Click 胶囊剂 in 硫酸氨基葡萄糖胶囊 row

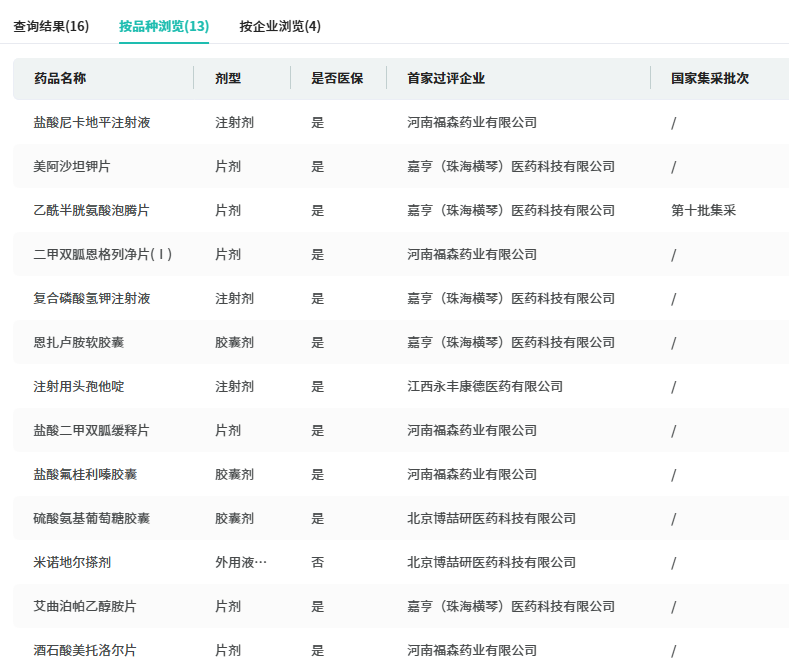(x=234, y=518)
